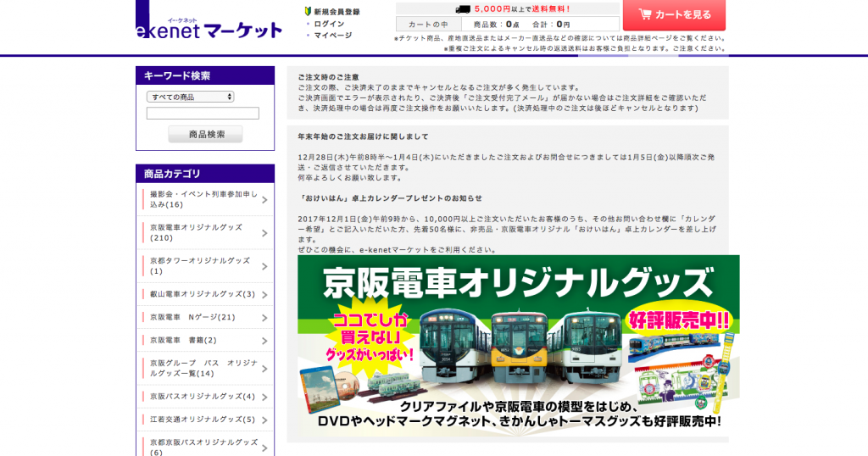
Task: Go to マイページ link
Action: point(332,36)
